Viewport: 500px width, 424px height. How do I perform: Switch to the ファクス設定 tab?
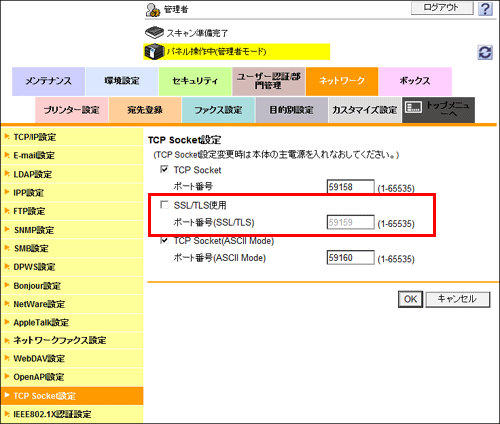pos(218,110)
